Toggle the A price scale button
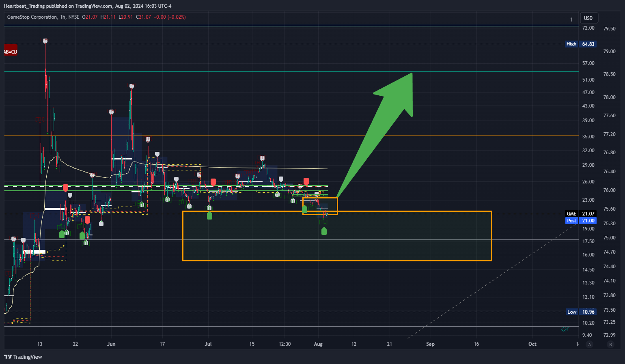The image size is (625, 364). [x=590, y=345]
